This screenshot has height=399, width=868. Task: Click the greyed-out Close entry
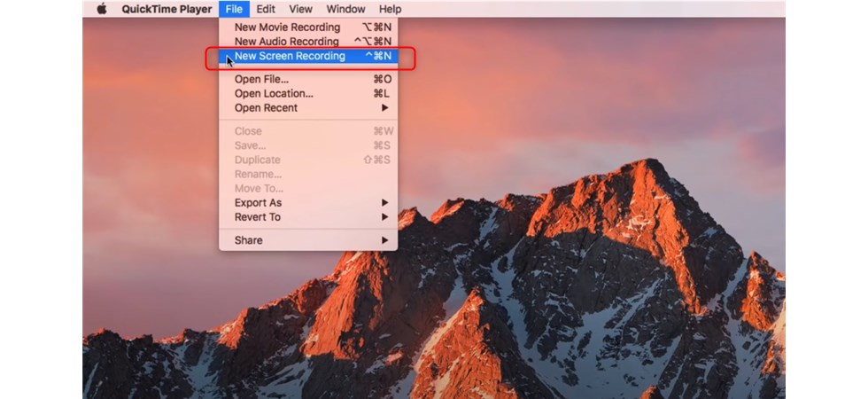pyautogui.click(x=308, y=131)
